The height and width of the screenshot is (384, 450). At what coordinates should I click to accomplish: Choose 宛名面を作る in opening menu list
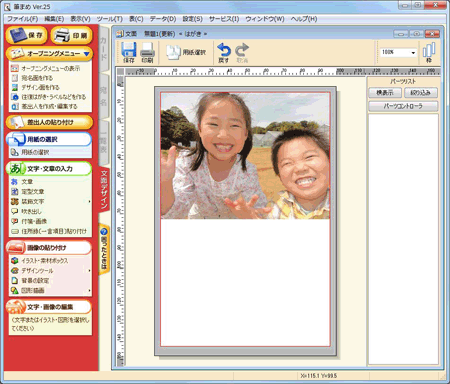(x=32, y=78)
